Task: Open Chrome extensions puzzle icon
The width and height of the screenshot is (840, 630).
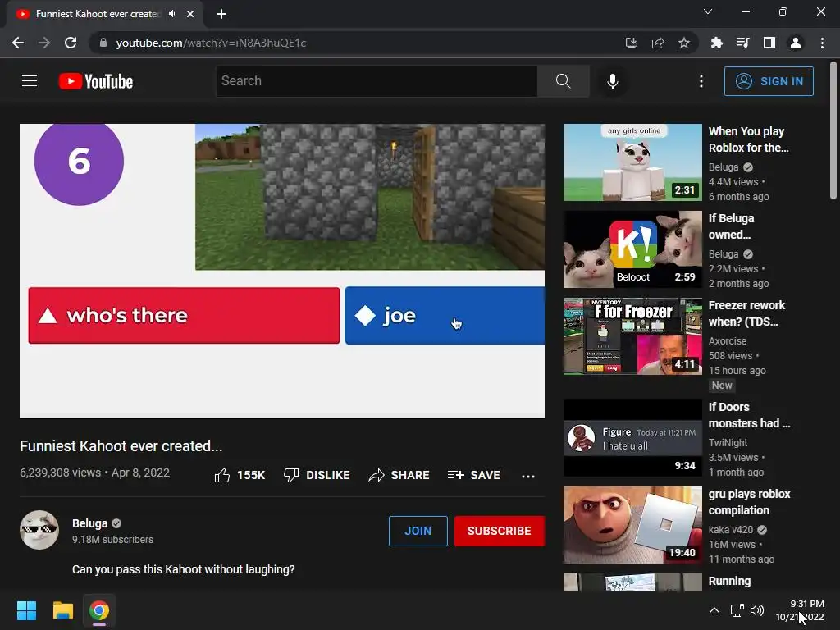Action: (x=716, y=43)
